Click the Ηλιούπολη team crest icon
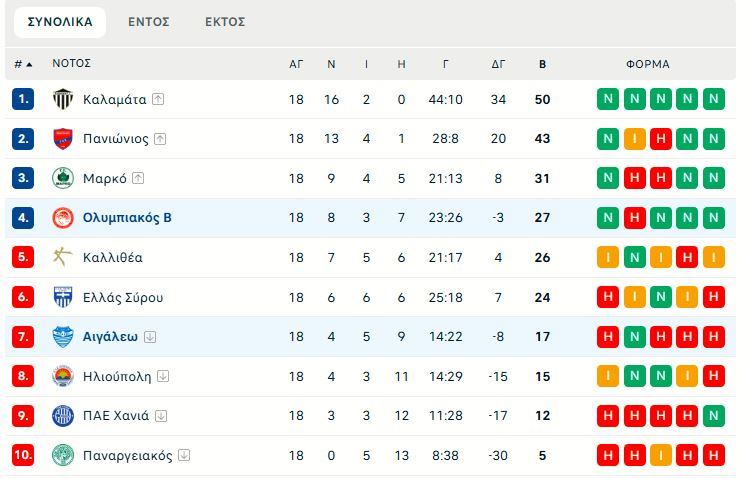The image size is (748, 479). pos(62,376)
